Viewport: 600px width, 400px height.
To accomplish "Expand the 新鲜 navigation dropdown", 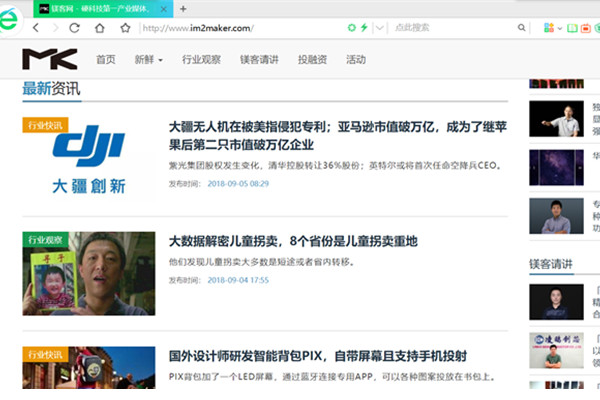I will pos(149,60).
